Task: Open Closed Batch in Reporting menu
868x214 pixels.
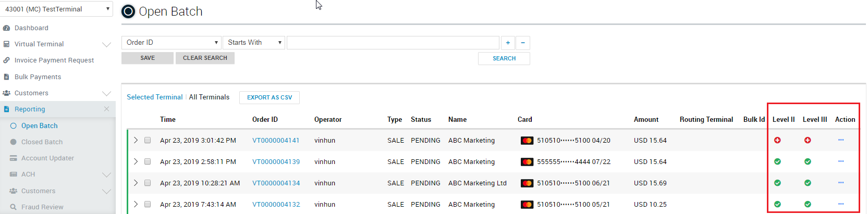Action: 42,142
